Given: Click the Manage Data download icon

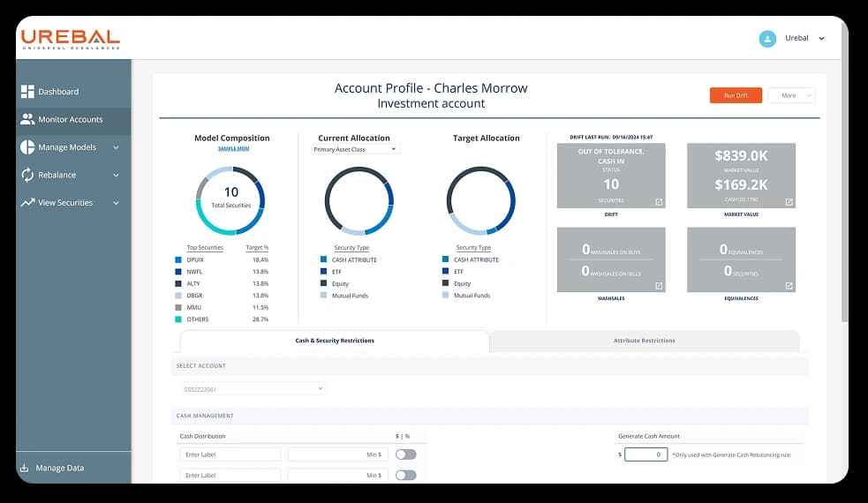Looking at the screenshot, I should point(25,468).
